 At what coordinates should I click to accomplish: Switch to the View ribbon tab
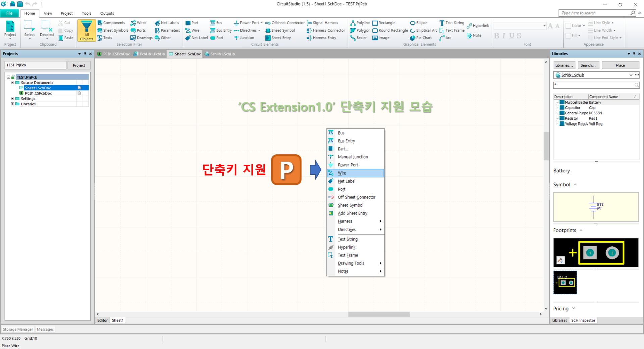(x=48, y=13)
